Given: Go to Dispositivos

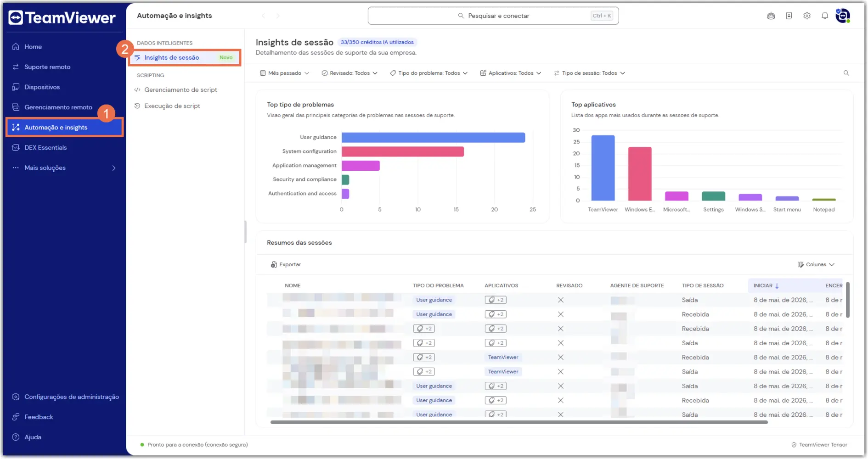Looking at the screenshot, I should pyautogui.click(x=42, y=87).
